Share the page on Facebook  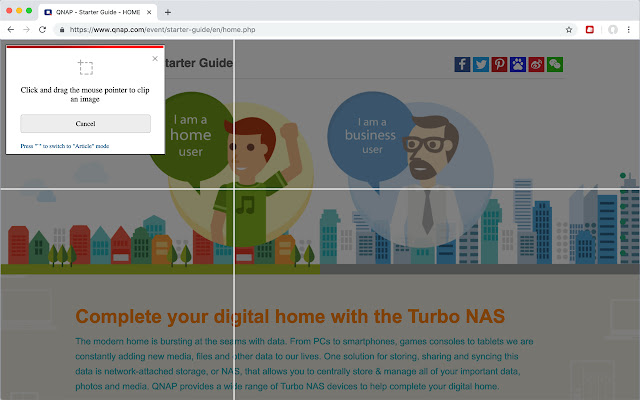coord(462,64)
